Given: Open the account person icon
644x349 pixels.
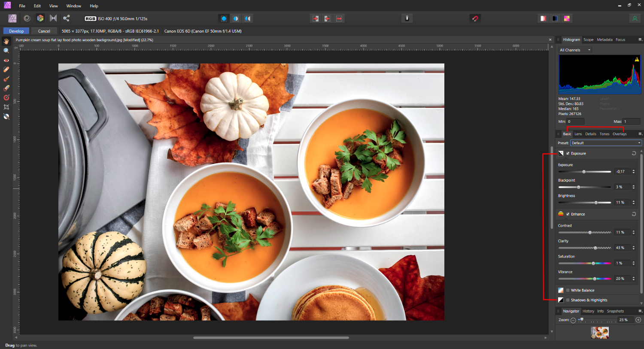Looking at the screenshot, I should pyautogui.click(x=635, y=18).
